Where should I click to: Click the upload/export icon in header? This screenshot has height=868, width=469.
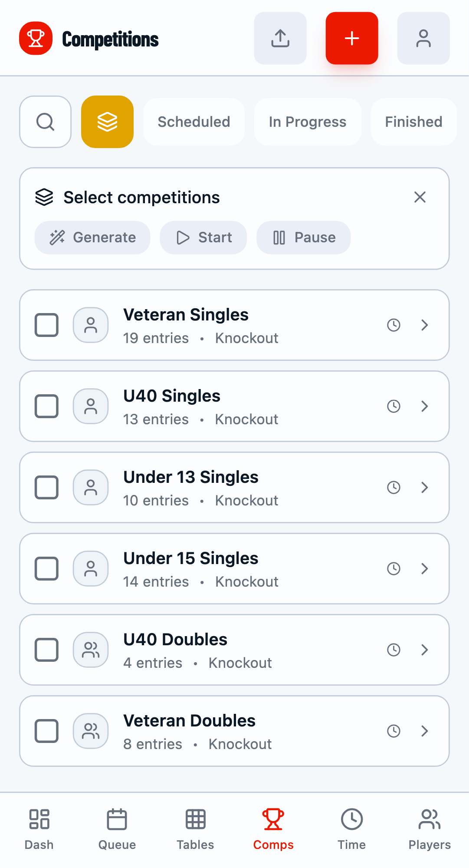280,38
